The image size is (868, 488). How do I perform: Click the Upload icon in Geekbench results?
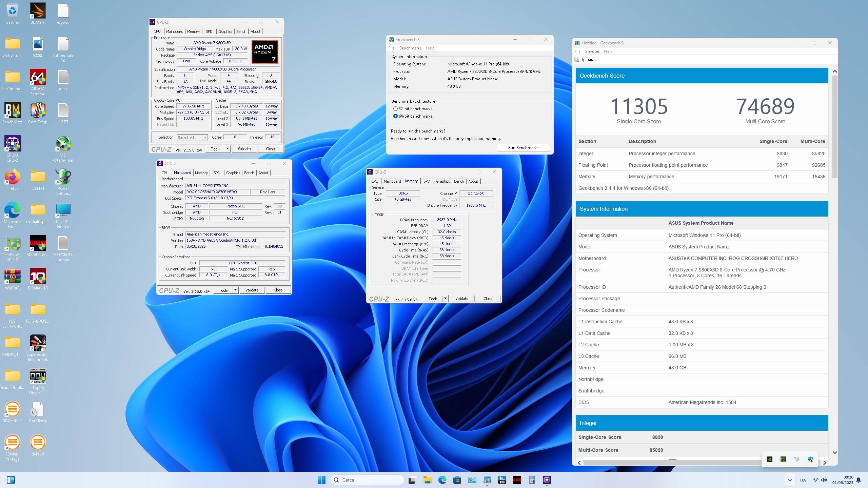[x=577, y=60]
